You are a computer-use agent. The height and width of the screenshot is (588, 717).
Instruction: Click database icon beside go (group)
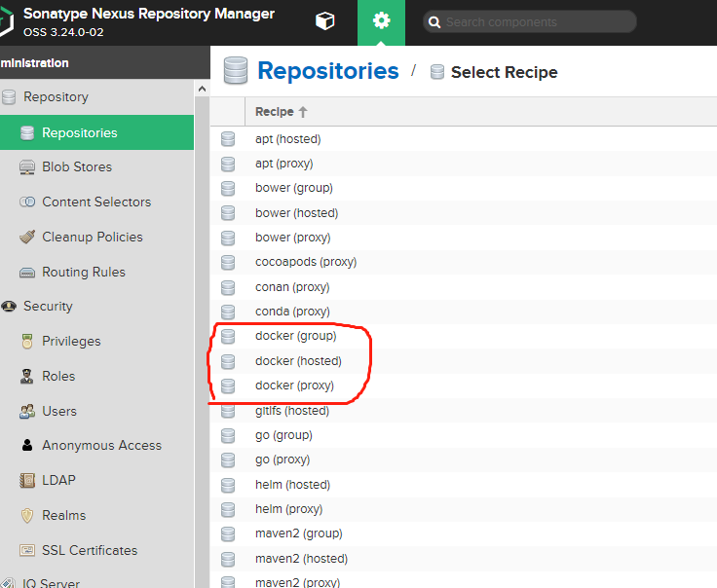point(228,435)
